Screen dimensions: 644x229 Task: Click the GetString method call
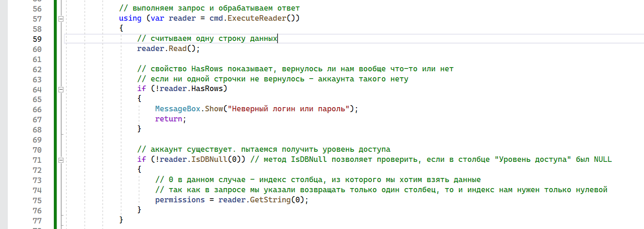tap(270, 200)
